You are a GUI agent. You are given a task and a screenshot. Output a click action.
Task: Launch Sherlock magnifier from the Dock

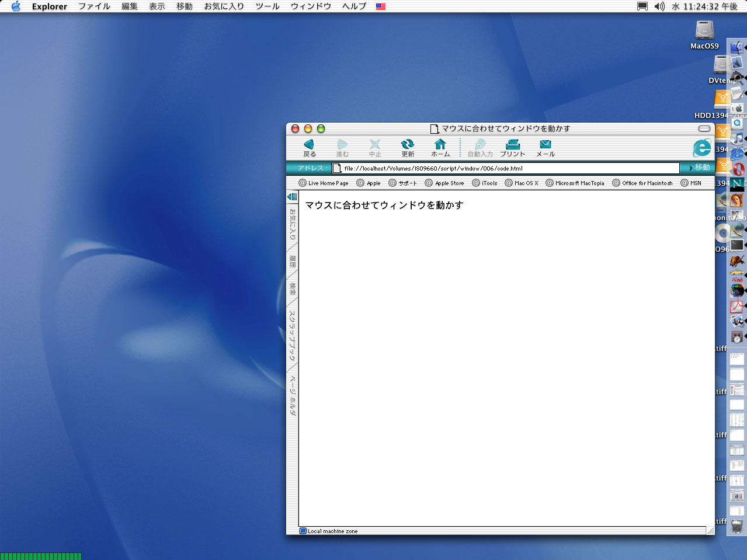[737, 76]
